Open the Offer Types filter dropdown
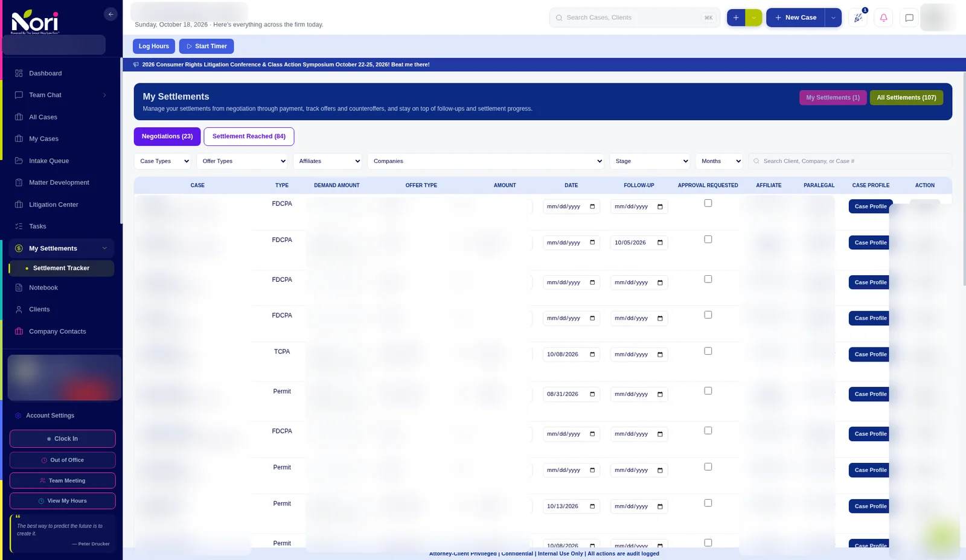Image resolution: width=966 pixels, height=560 pixels. [243, 161]
